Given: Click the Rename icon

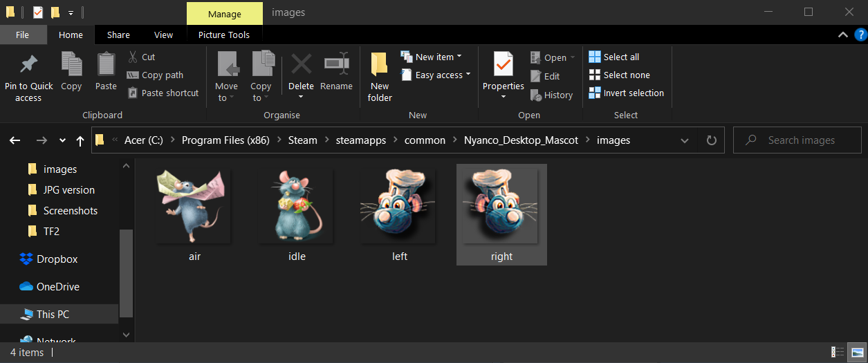Looking at the screenshot, I should 336,64.
